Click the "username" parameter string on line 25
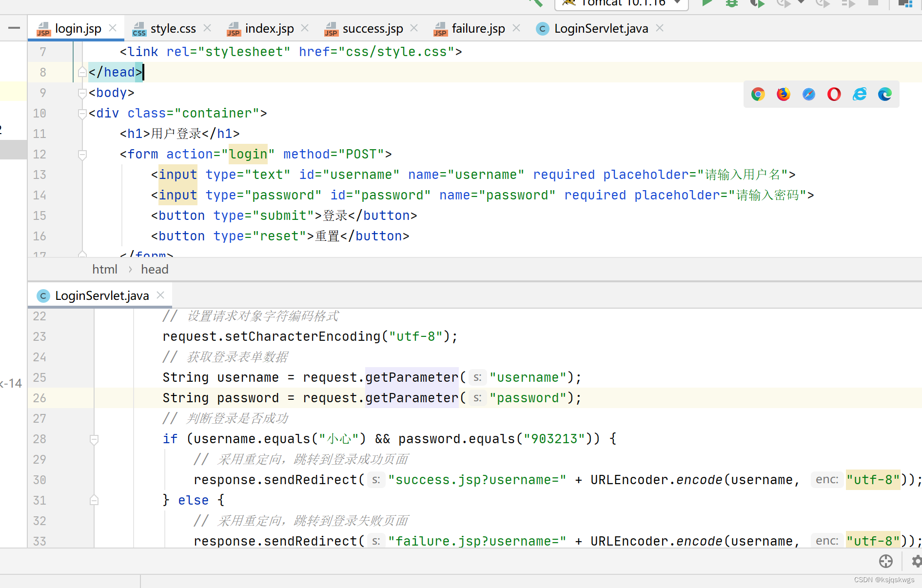Screen dimensions: 922x588 528,377
